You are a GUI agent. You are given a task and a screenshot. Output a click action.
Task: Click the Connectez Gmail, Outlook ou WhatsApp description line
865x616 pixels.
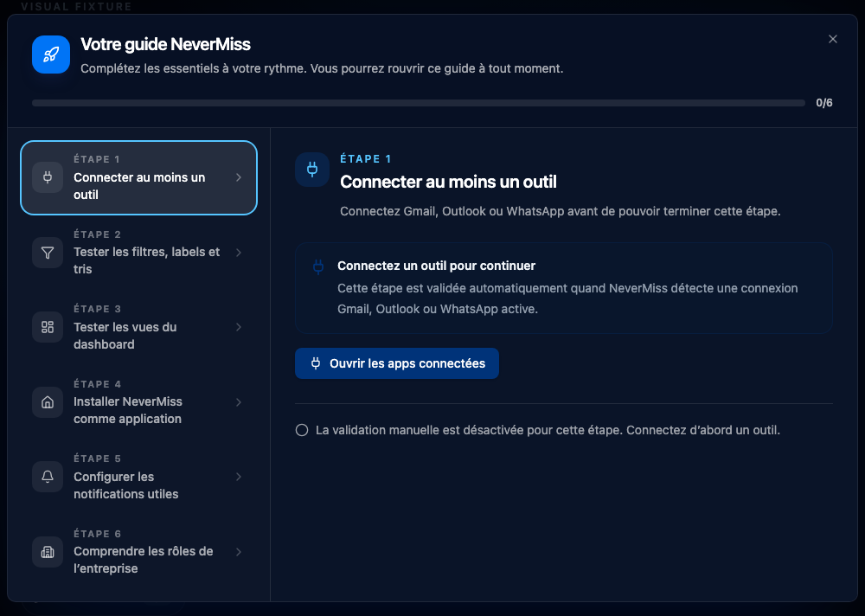(560, 211)
